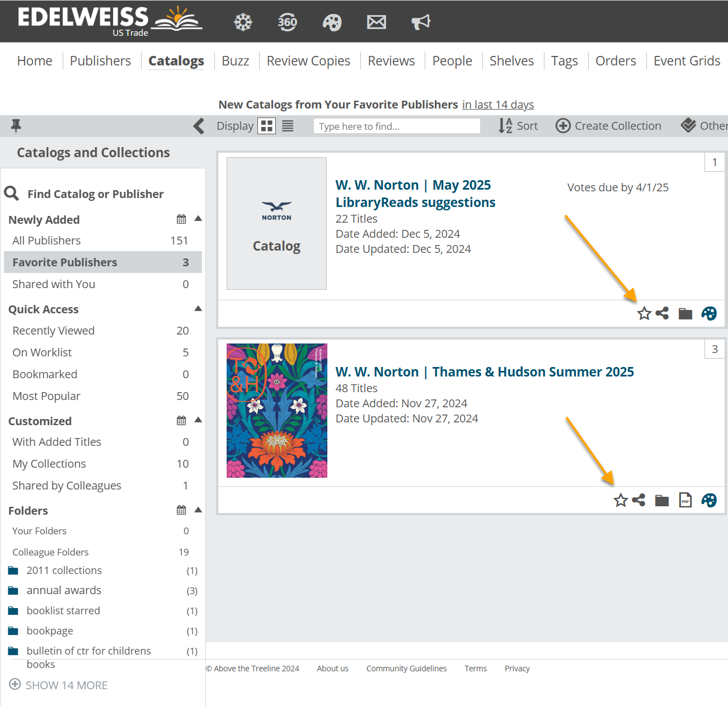Click the snowflake icon in top bar
The image size is (728, 706).
[243, 22]
